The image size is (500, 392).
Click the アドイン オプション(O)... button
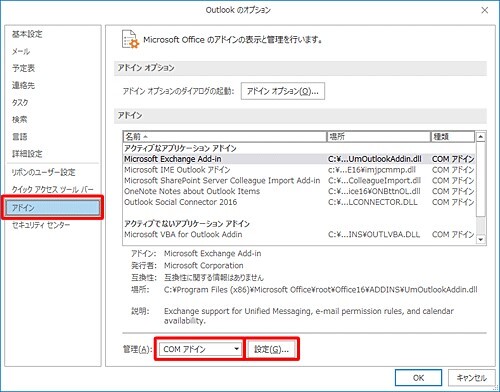click(283, 91)
